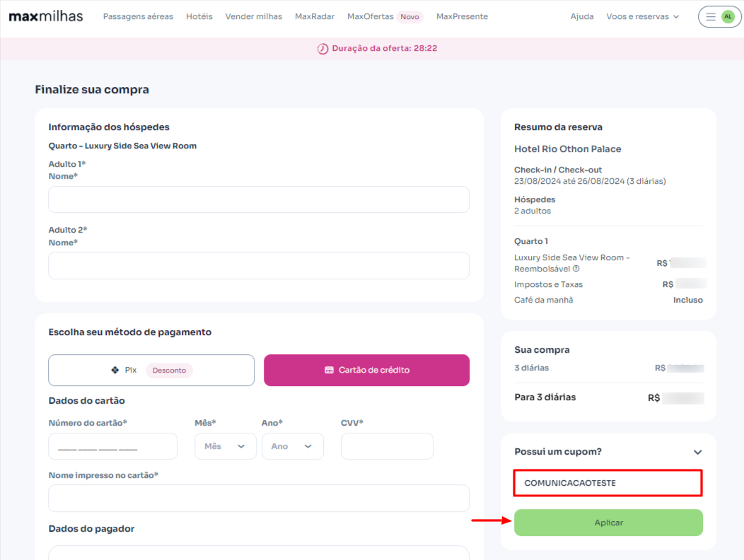Viewport: 744px width, 560px height.
Task: Click the Pix diamond icon
Action: coord(115,370)
